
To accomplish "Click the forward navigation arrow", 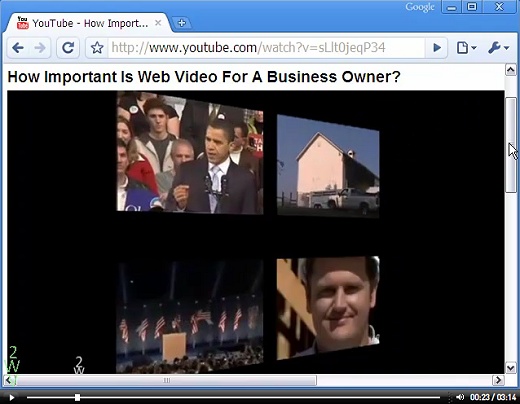I will (40, 48).
